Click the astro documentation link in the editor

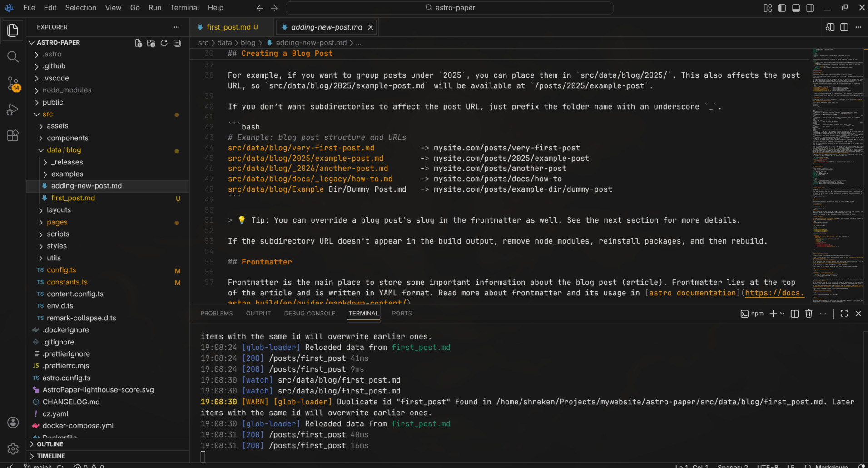pos(692,293)
